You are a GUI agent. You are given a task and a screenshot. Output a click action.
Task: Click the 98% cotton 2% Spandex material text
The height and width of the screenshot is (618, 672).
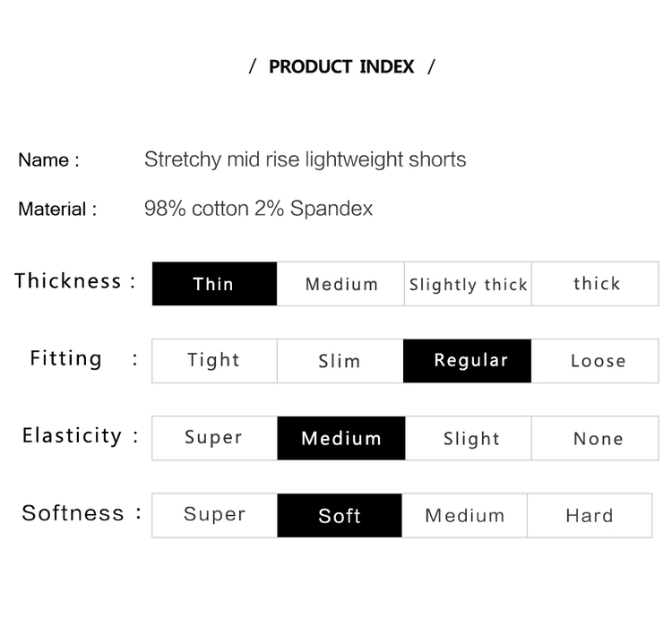coord(258,209)
